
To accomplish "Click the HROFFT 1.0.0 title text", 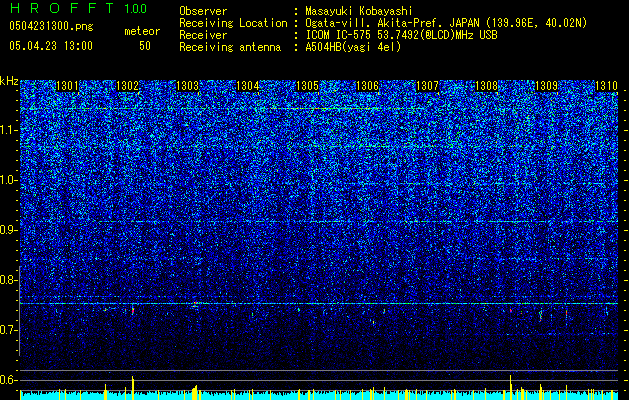I will point(78,8).
